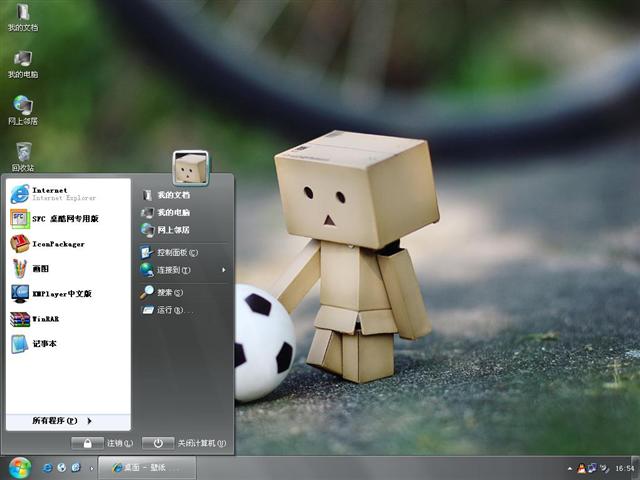Open 控制面板 (Control Panel) menu entry
The image size is (640, 480).
click(x=176, y=252)
